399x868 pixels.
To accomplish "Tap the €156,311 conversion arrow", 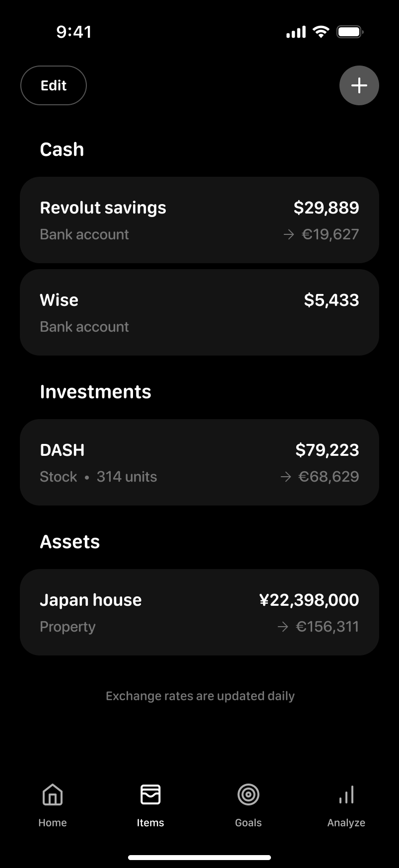I will click(x=283, y=627).
